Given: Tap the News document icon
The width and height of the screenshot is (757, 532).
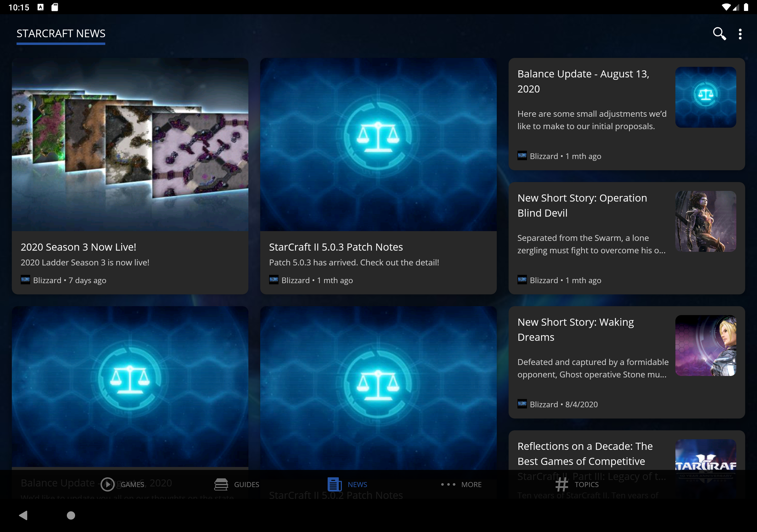Looking at the screenshot, I should click(334, 484).
